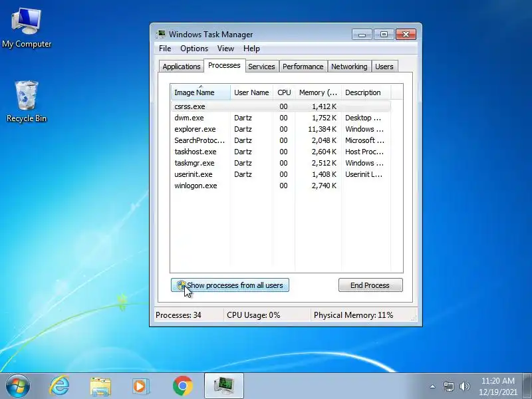Open network status tray icon
Viewport: 532px width, 399px height.
[x=448, y=386]
